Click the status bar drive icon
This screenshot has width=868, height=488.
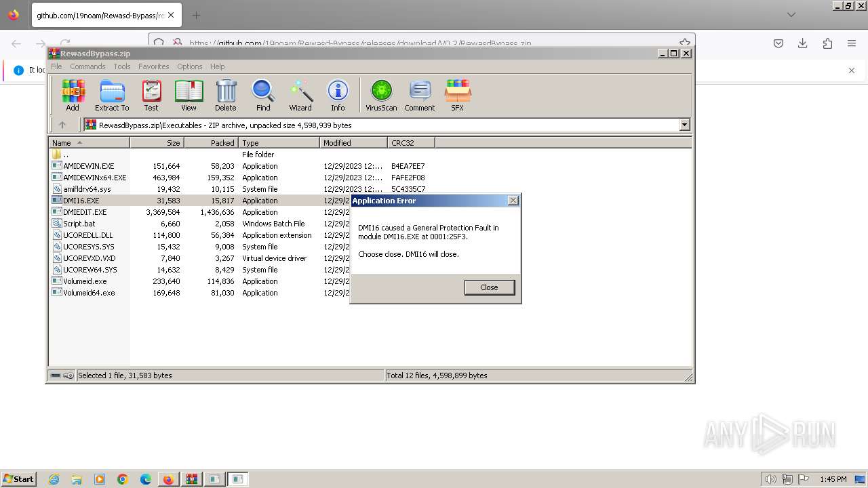point(56,375)
